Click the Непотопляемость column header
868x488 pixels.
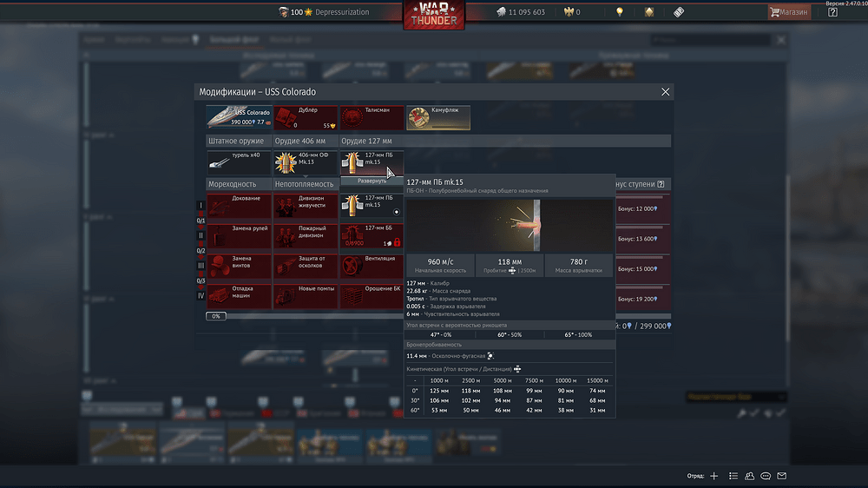(305, 184)
